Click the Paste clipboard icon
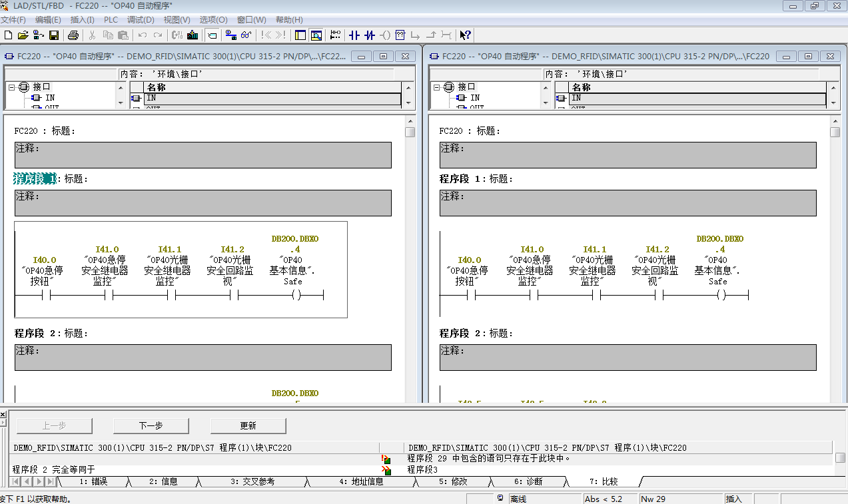The width and height of the screenshot is (848, 504). (x=123, y=35)
